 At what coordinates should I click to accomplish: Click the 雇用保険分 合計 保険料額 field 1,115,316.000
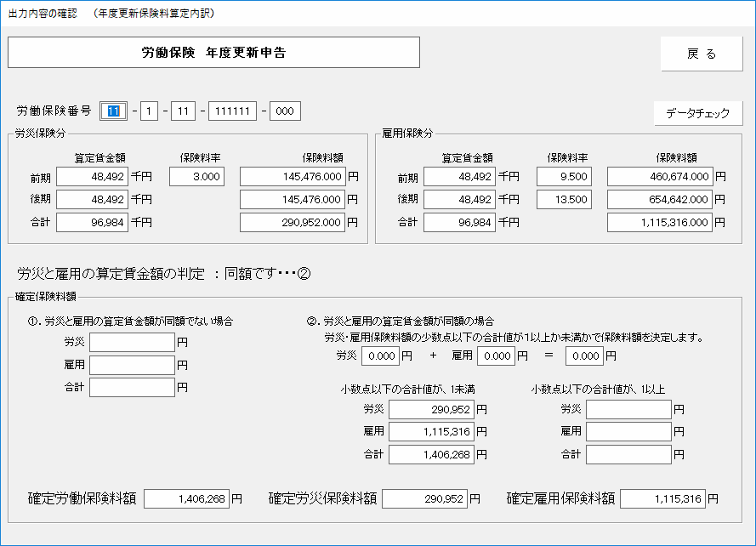click(660, 223)
